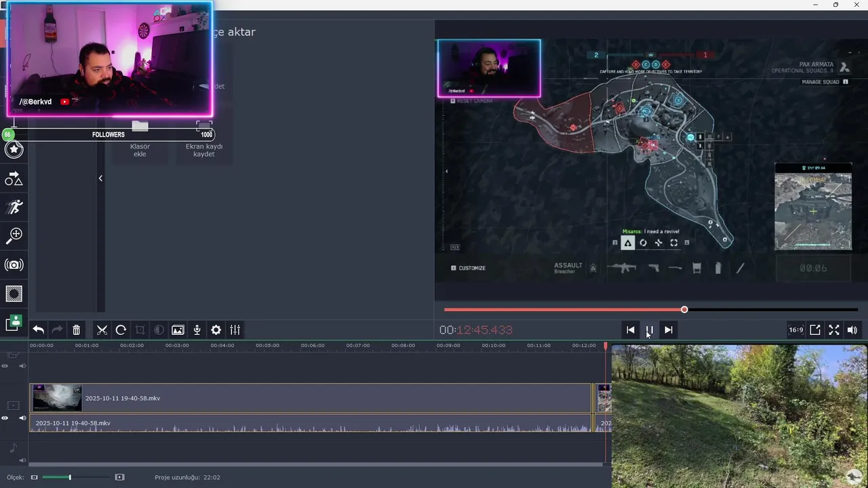Open the transition wizard image icon
Image resolution: width=868 pixels, height=488 pixels.
(178, 330)
